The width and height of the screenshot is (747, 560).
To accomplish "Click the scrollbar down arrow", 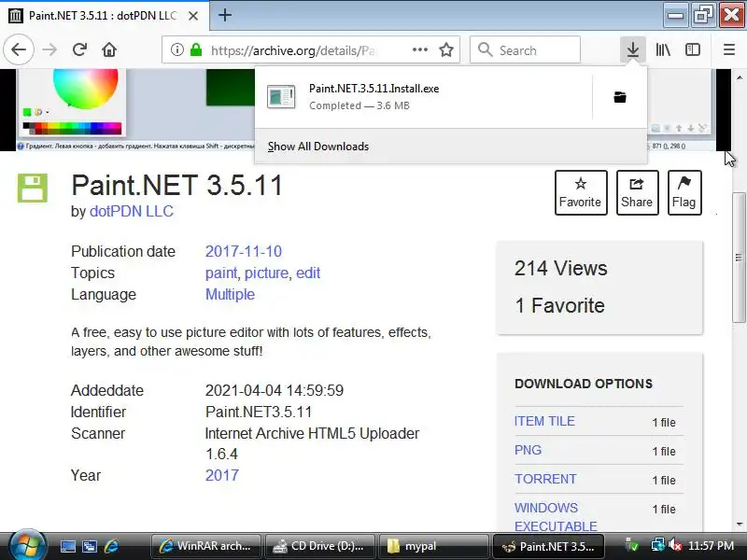I will [x=739, y=525].
